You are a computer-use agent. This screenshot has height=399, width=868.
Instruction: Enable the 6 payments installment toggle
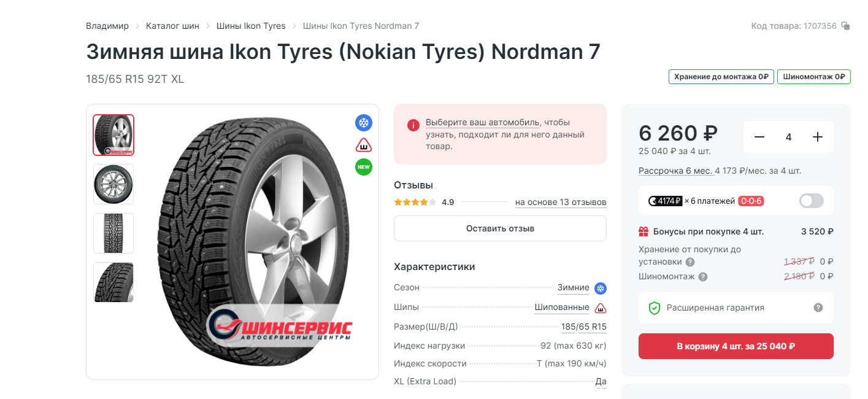point(811,201)
